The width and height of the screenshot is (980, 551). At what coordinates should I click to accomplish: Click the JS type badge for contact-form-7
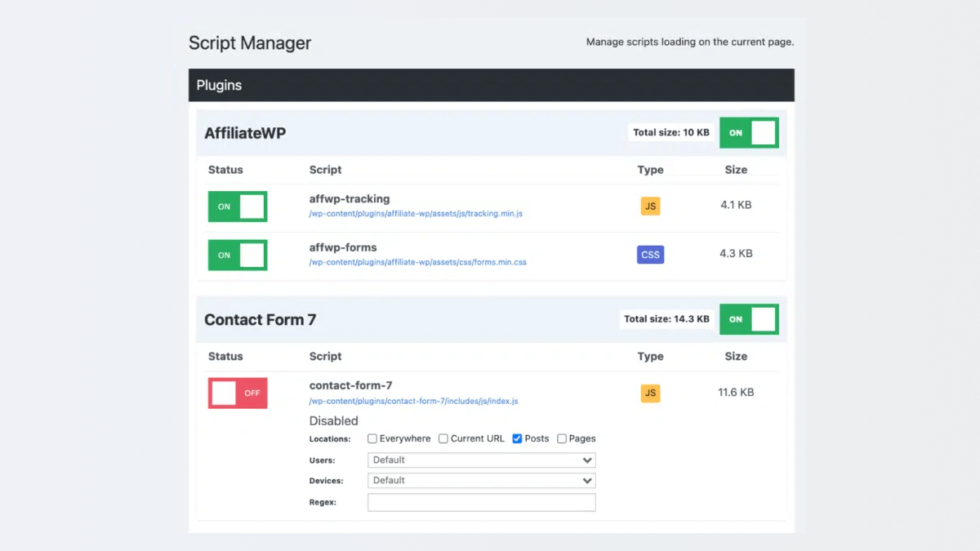click(x=650, y=393)
